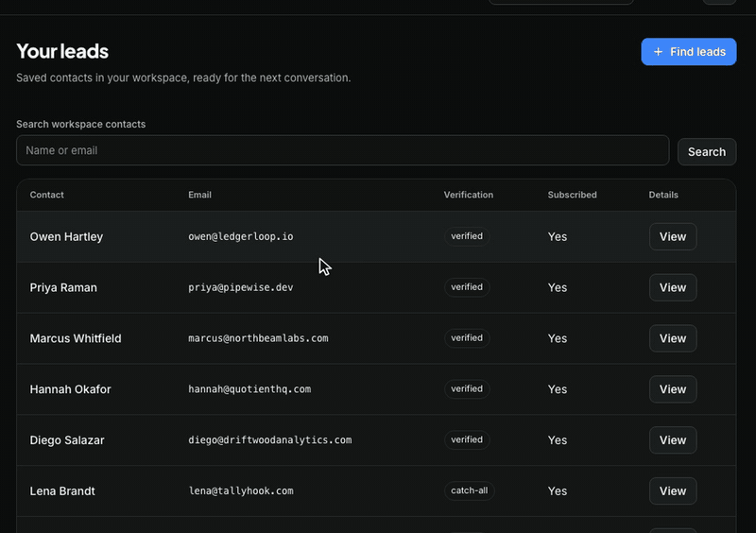756x533 pixels.
Task: Click email priya@pipewise.dev
Action: (241, 287)
